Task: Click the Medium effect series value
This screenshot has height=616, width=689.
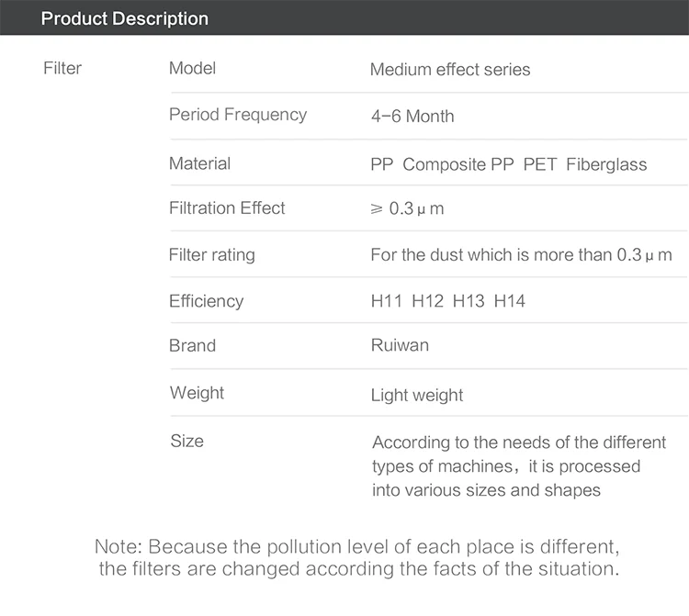Action: tap(450, 69)
